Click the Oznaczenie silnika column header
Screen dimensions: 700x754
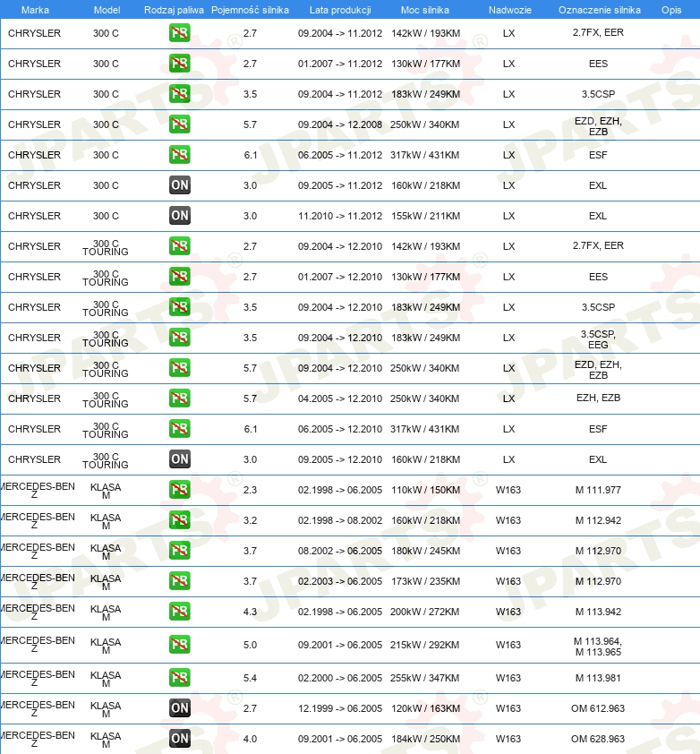click(600, 10)
